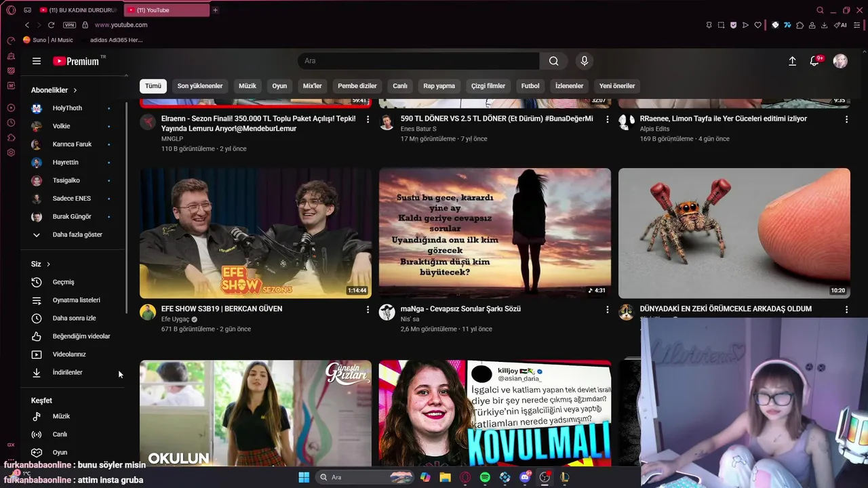Screen dimensions: 868x488
Task: Open the Windows Start button
Action: [303, 477]
